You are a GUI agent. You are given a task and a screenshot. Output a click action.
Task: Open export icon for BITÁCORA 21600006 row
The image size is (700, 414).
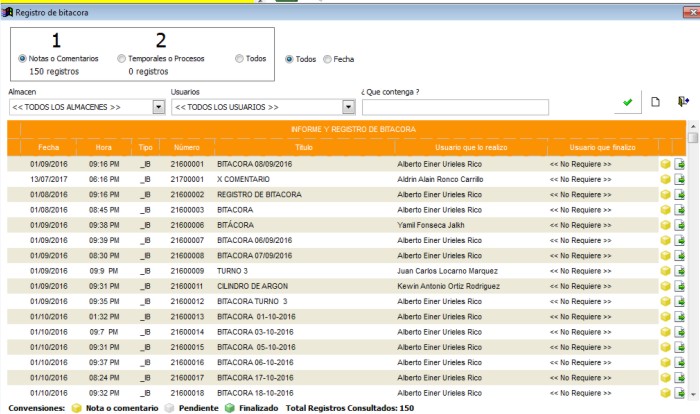pos(679,225)
